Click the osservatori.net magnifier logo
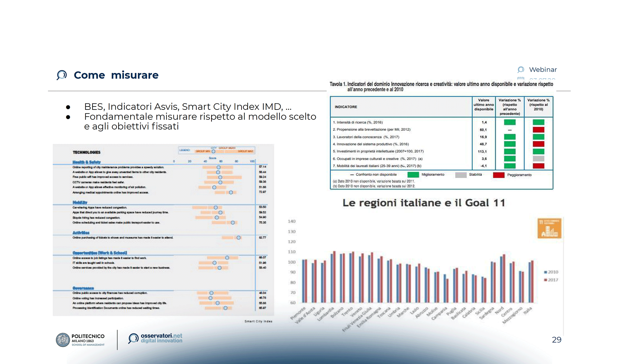619x364 pixels. tap(133, 338)
